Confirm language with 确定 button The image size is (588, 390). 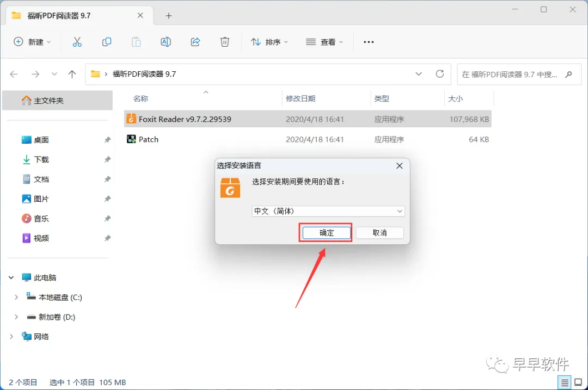tap(326, 233)
